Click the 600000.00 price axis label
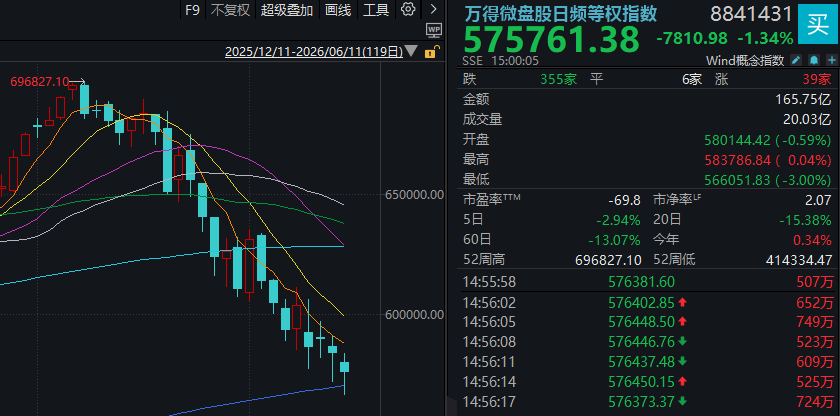840x416 pixels. (x=414, y=315)
